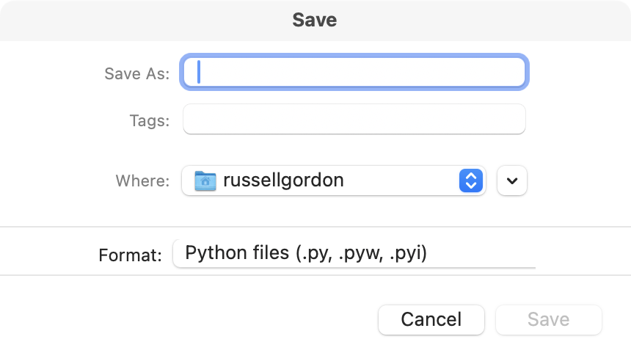The height and width of the screenshot is (364, 631).
Task: Click the "Where:" label text
Action: pos(142,181)
